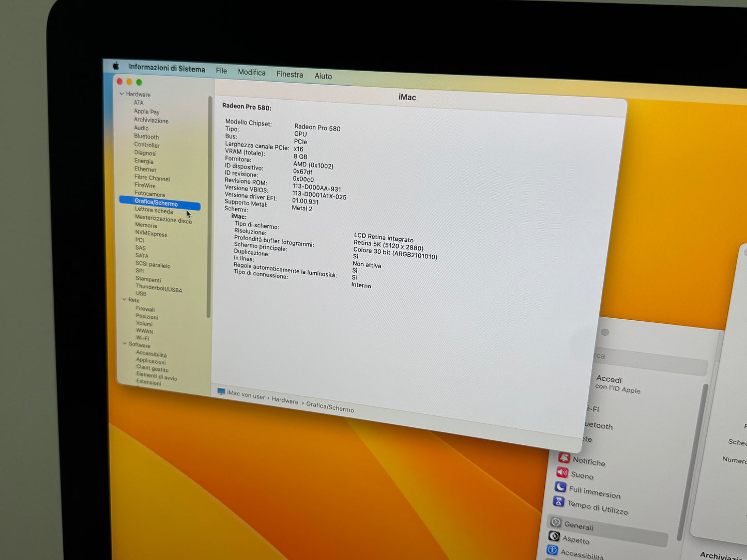Select SAS in the sidebar
This screenshot has width=747, height=560.
point(141,248)
